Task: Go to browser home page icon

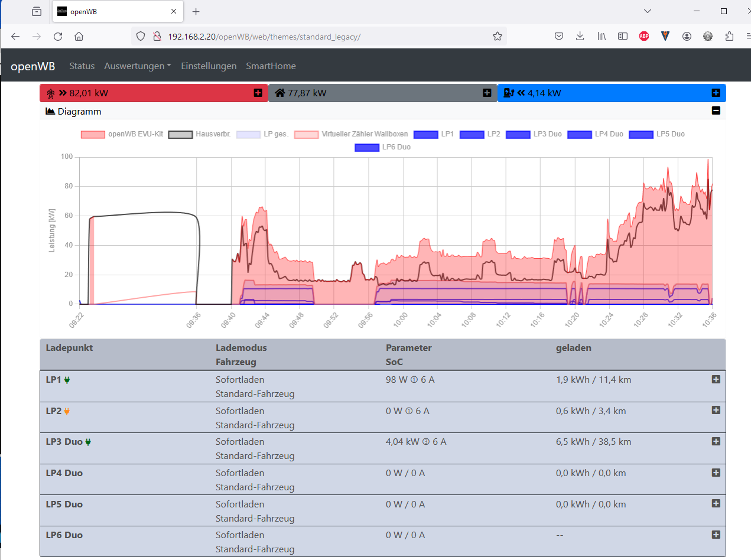Action: pos(79,36)
